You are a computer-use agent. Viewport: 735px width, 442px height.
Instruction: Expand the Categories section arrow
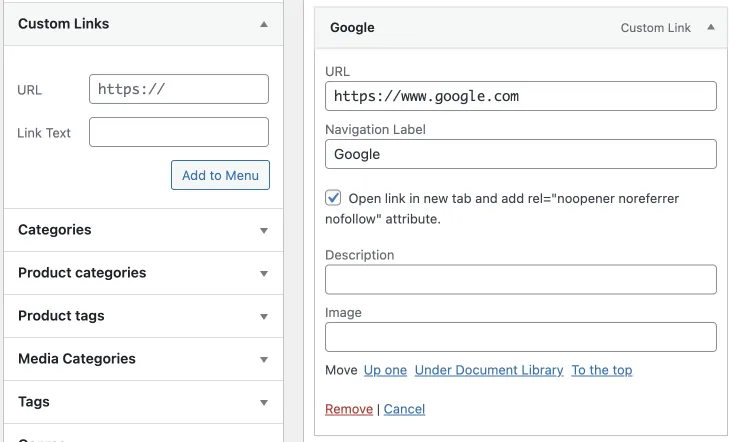point(264,230)
